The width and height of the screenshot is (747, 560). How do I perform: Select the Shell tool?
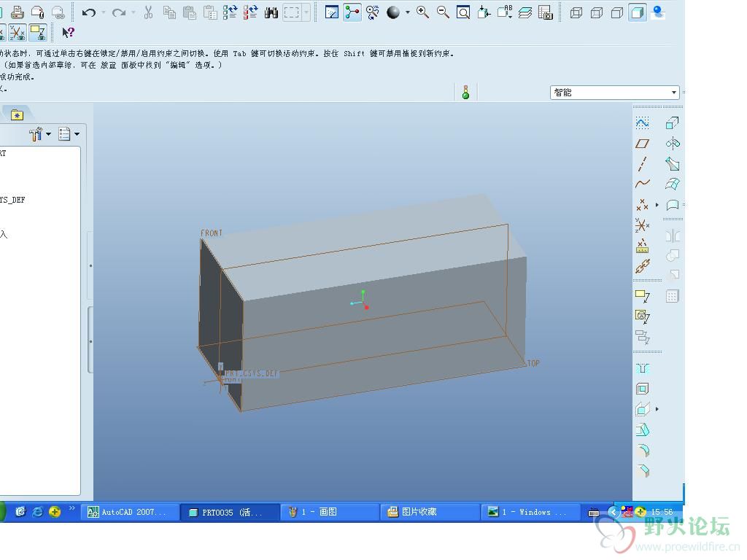(642, 389)
